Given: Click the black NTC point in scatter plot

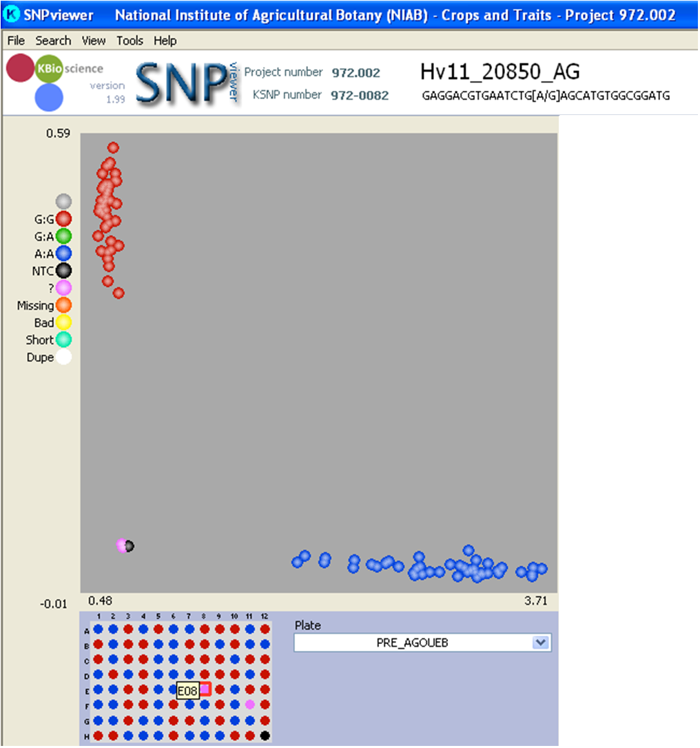Looking at the screenshot, I should (x=130, y=546).
